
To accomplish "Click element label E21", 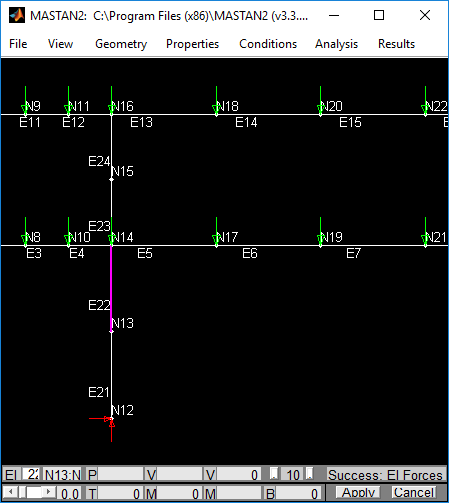I will coord(99,392).
